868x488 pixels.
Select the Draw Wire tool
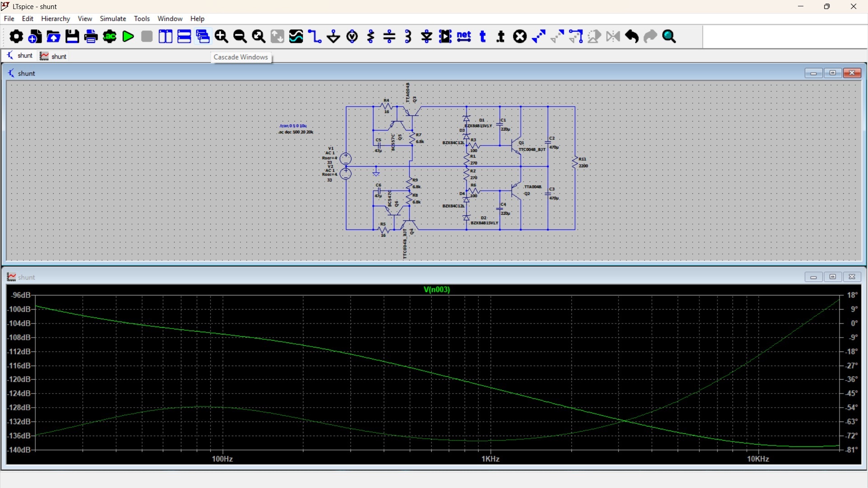[x=315, y=37]
